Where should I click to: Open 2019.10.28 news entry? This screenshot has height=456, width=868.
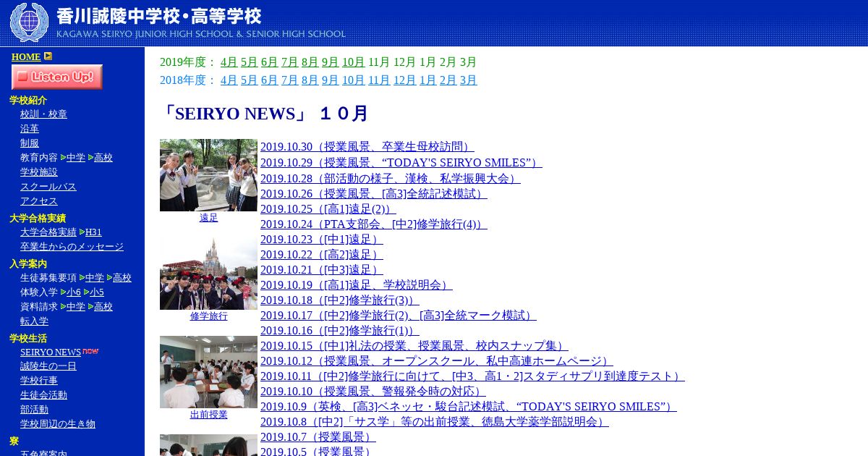click(x=391, y=179)
